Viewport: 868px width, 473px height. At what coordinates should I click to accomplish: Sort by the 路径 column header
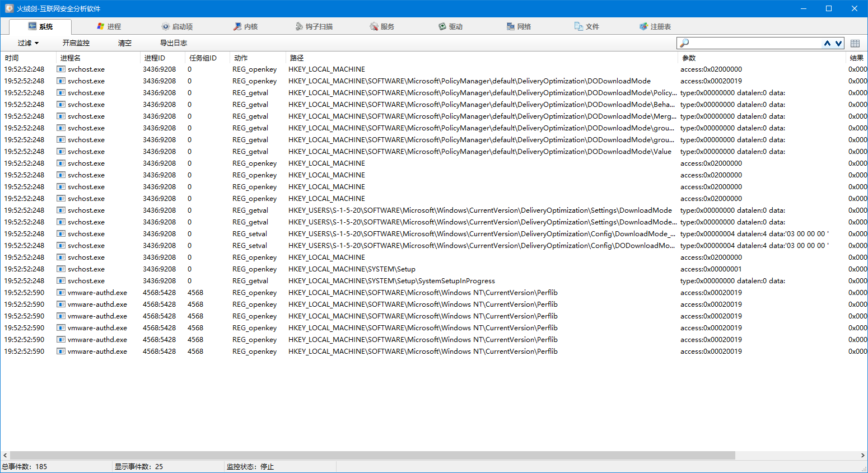tap(482, 58)
